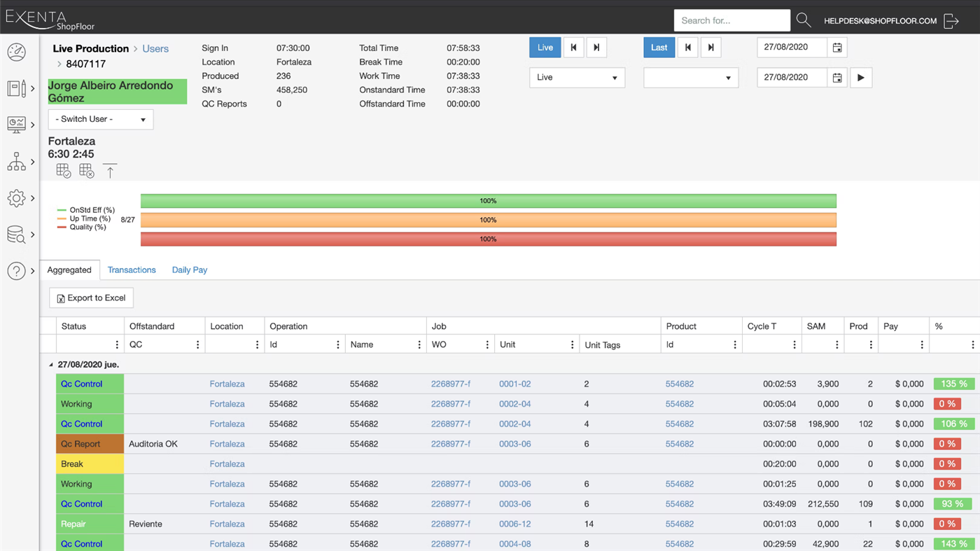
Task: Open the monitor analytics icon in sidebar
Action: 16,125
